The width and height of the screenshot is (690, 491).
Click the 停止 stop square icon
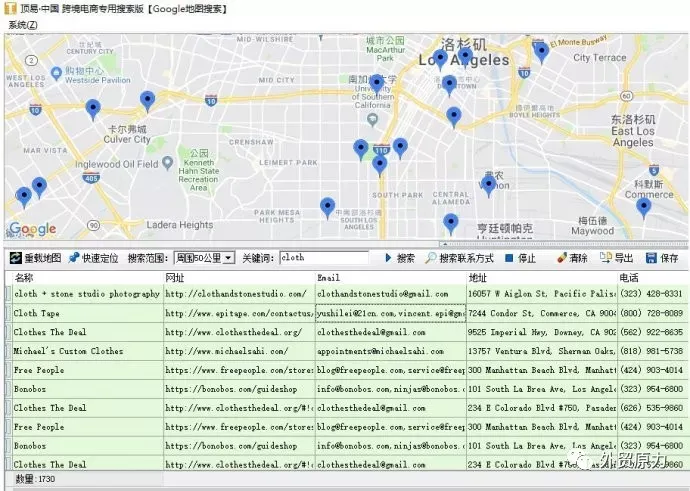(x=509, y=258)
